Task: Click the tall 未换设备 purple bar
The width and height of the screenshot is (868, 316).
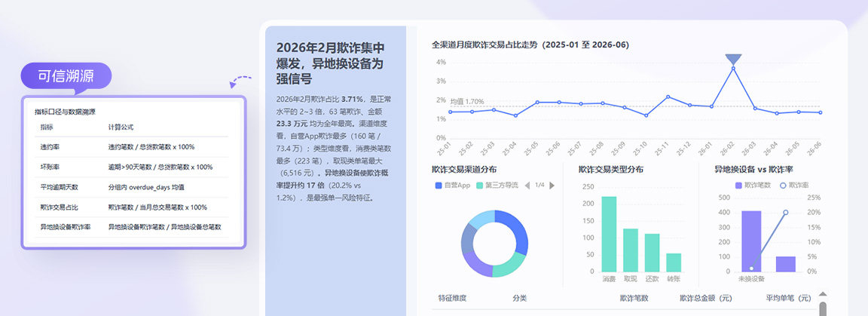Action: 751,241
